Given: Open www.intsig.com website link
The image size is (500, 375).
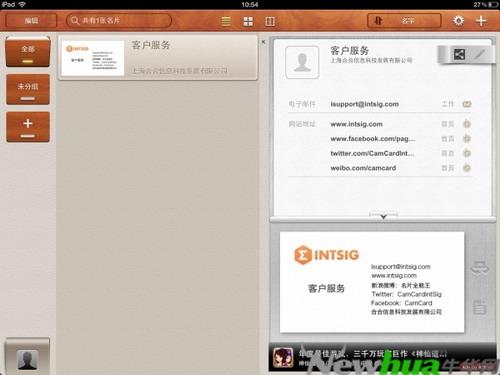Looking at the screenshot, I should coord(356,124).
